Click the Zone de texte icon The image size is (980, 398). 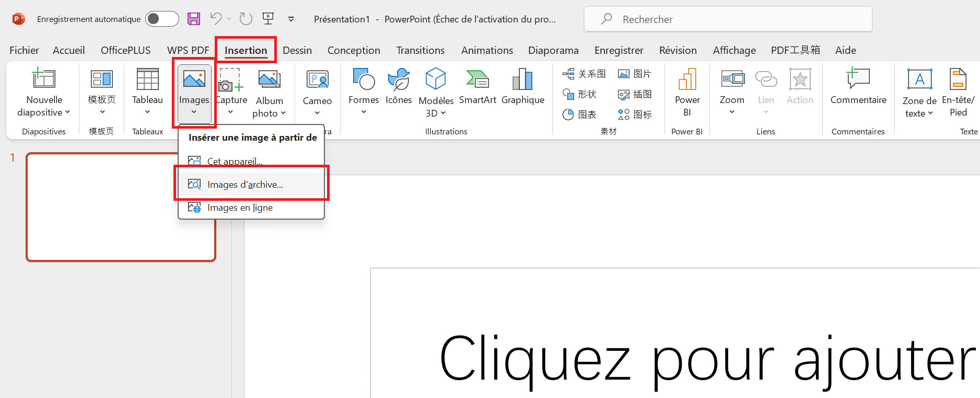[919, 79]
